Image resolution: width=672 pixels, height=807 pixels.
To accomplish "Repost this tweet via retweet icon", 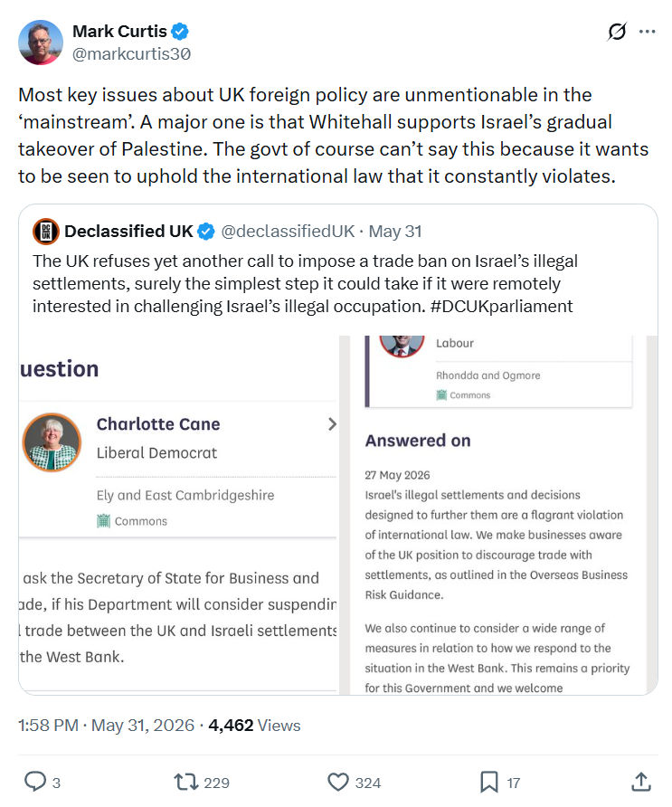I will (185, 782).
